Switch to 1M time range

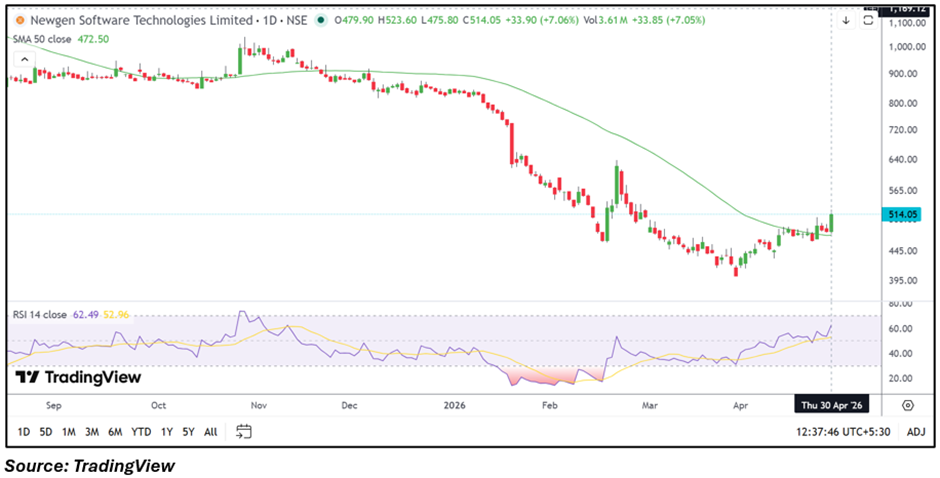69,432
